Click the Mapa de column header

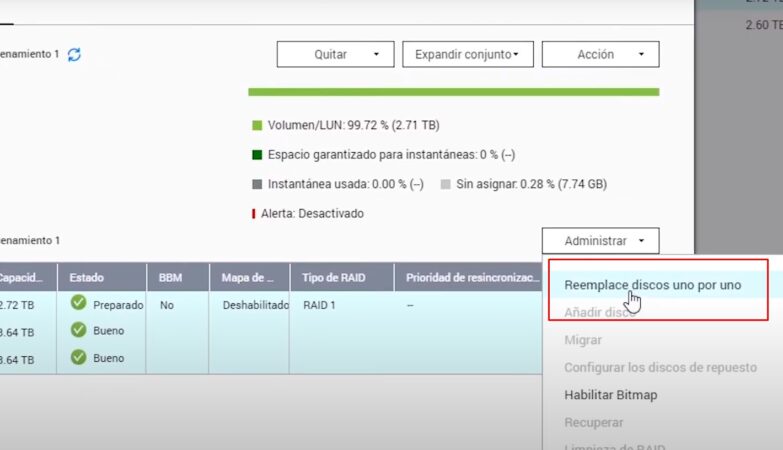pos(249,277)
